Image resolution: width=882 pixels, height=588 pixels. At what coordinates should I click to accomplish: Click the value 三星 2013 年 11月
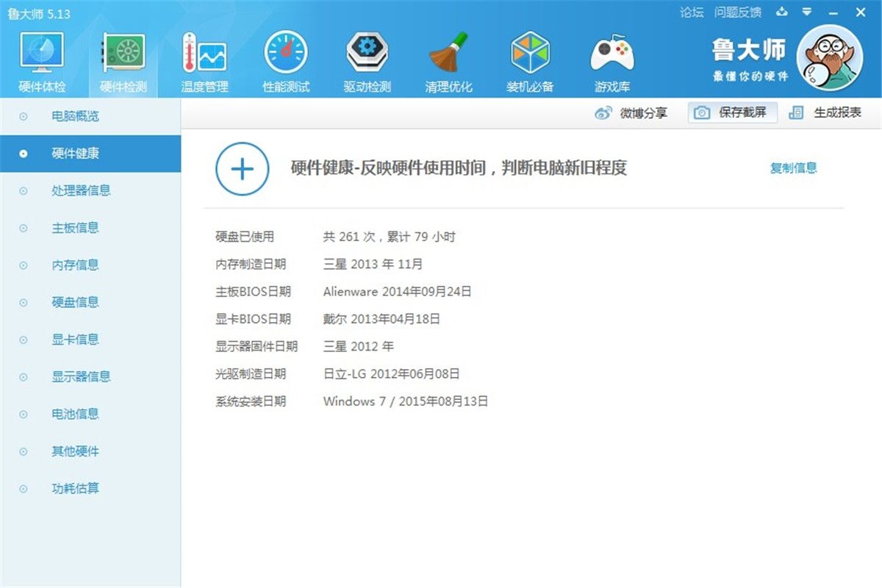(373, 264)
